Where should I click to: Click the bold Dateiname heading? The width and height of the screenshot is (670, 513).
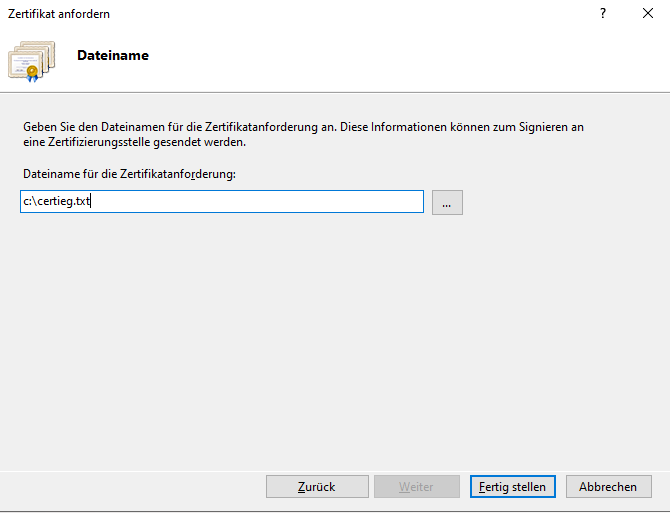pos(113,56)
